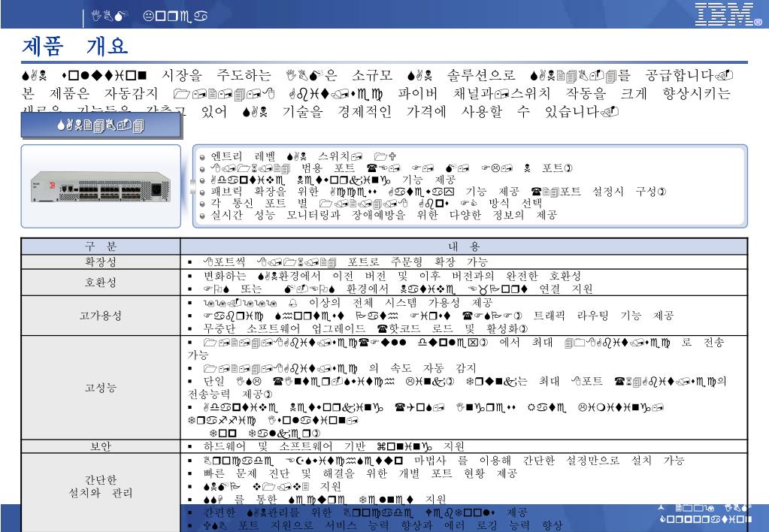Click bullet line starting '엔트리 레벨'
The image size is (769, 532).
pyautogui.click(x=304, y=156)
